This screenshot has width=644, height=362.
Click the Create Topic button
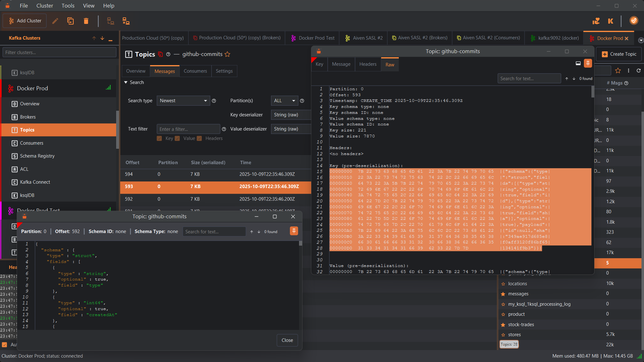(x=619, y=54)
